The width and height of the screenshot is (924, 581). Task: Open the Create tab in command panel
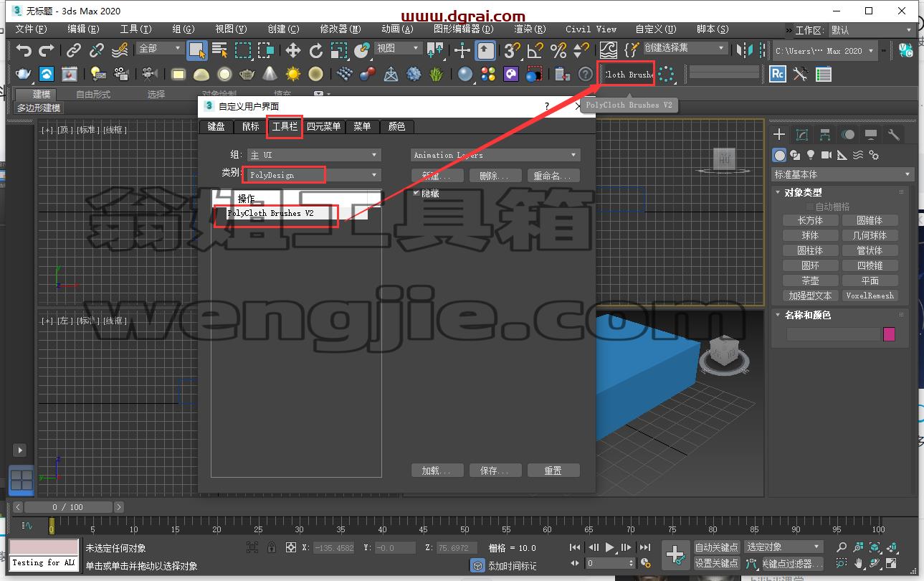pyautogui.click(x=779, y=135)
